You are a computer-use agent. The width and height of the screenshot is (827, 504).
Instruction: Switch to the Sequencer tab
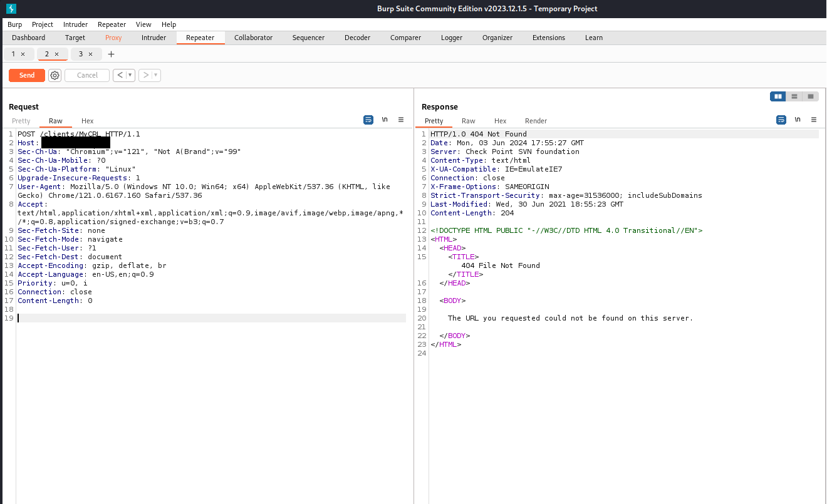tap(308, 38)
